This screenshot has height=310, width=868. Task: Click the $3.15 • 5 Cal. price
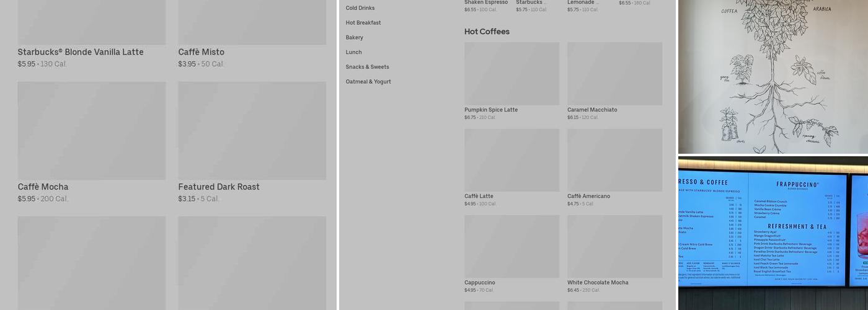point(199,199)
